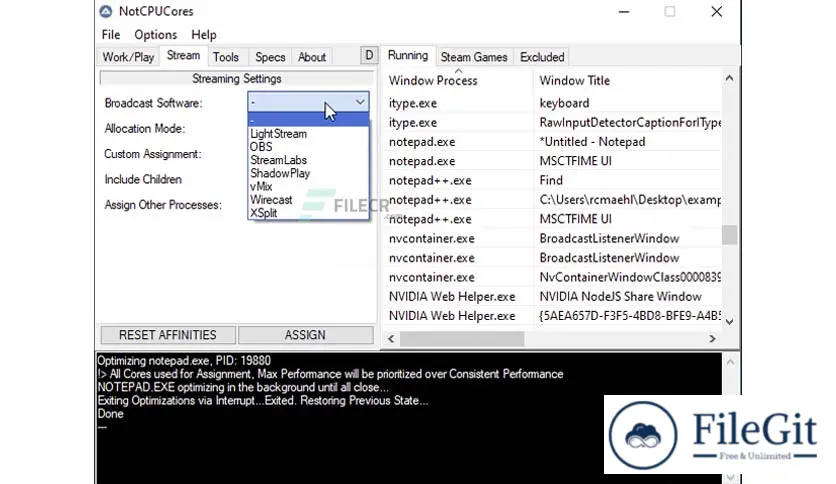Image resolution: width=836 pixels, height=484 pixels.
Task: Click the NotCPUCores app icon in title bar
Action: click(x=106, y=11)
